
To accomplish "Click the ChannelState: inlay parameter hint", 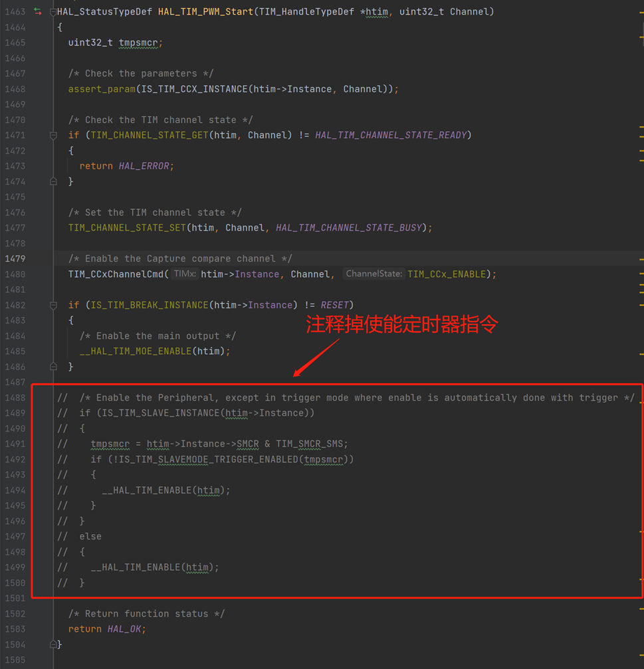I will [x=374, y=274].
